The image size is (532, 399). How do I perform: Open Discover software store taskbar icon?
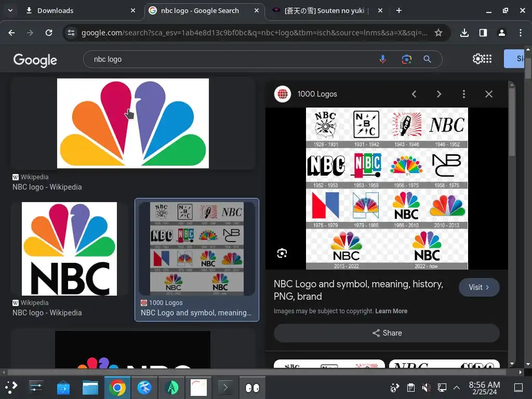(63, 388)
